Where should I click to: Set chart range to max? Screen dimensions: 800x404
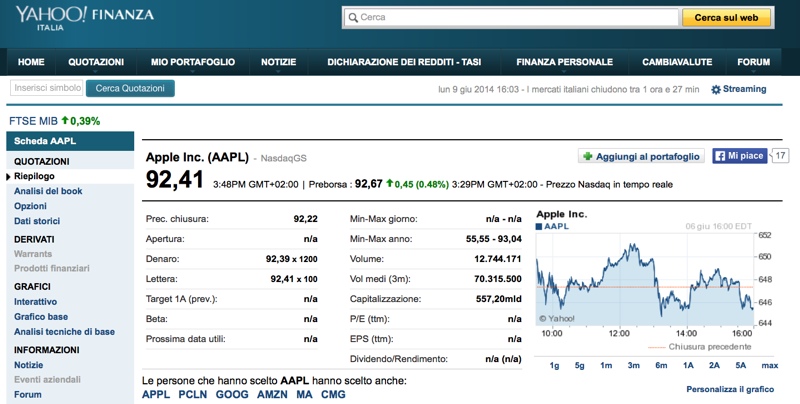[x=768, y=365]
